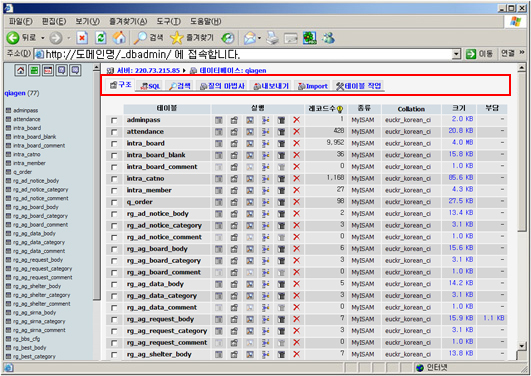This screenshot has height=376, width=531.
Task: Click the browser Refresh icon
Action: click(x=101, y=38)
